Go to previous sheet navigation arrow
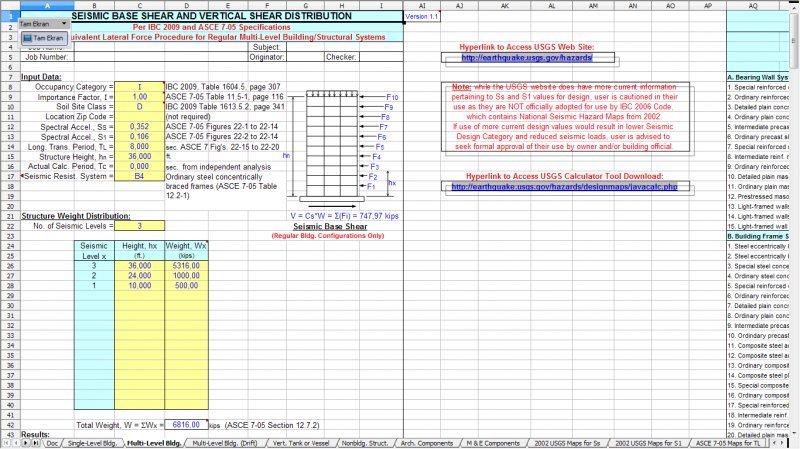Screen dimensions: 800x449 click(x=15, y=443)
